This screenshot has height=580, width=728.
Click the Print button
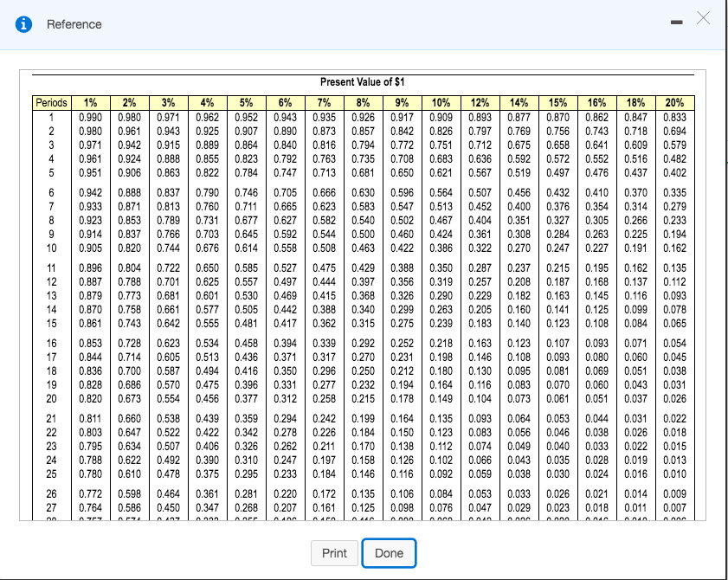coord(334,552)
